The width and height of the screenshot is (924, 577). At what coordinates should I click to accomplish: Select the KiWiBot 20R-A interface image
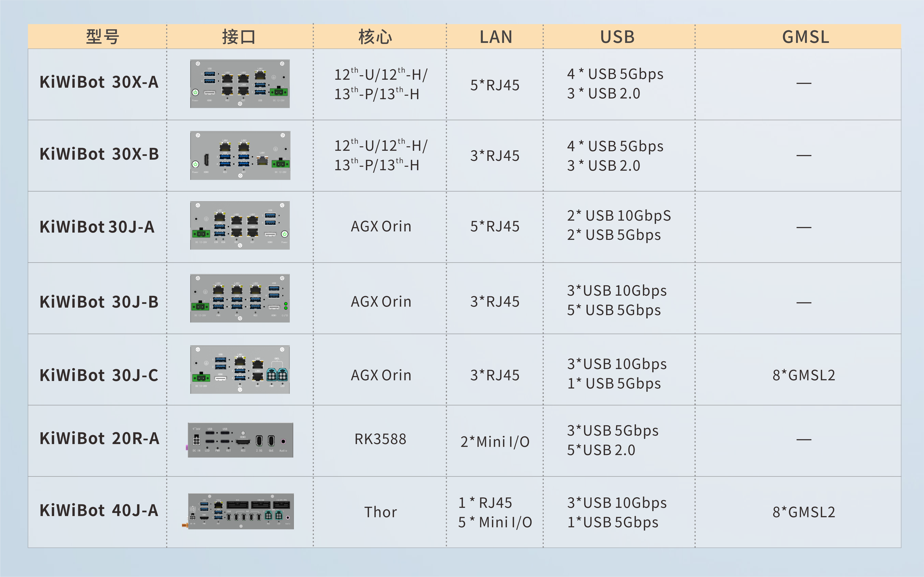240,440
